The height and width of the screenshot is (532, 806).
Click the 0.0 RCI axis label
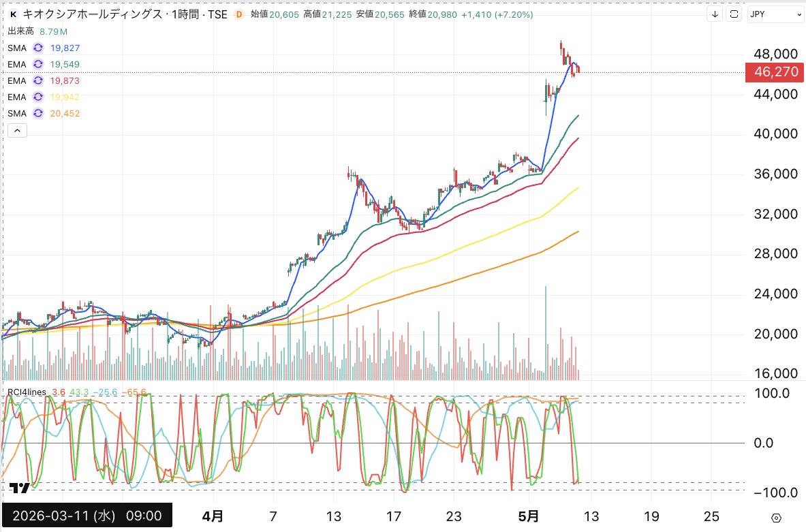click(x=763, y=443)
